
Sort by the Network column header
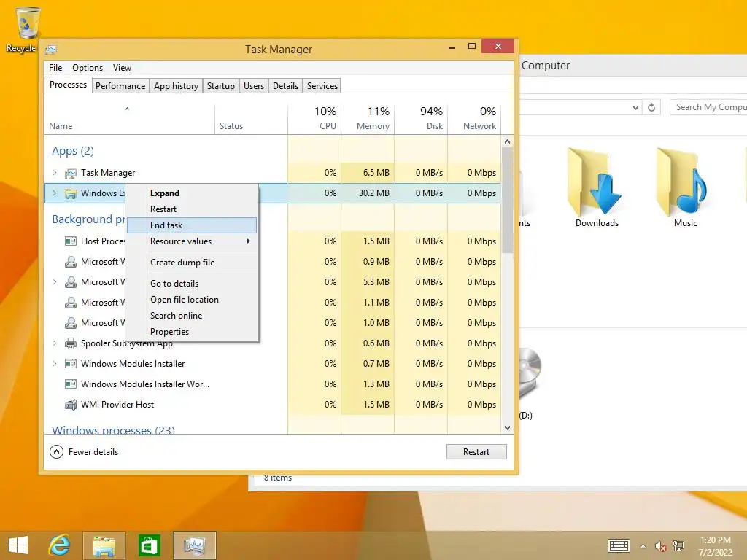[x=474, y=118]
